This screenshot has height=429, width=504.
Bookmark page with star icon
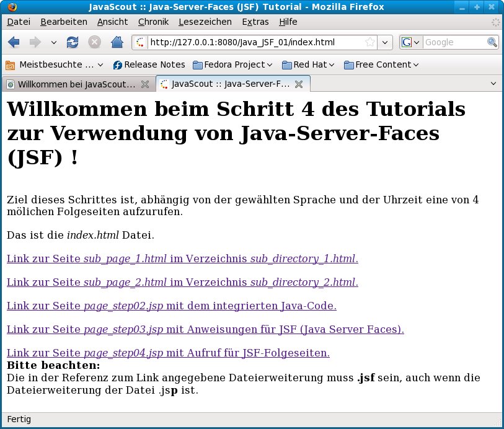click(370, 42)
